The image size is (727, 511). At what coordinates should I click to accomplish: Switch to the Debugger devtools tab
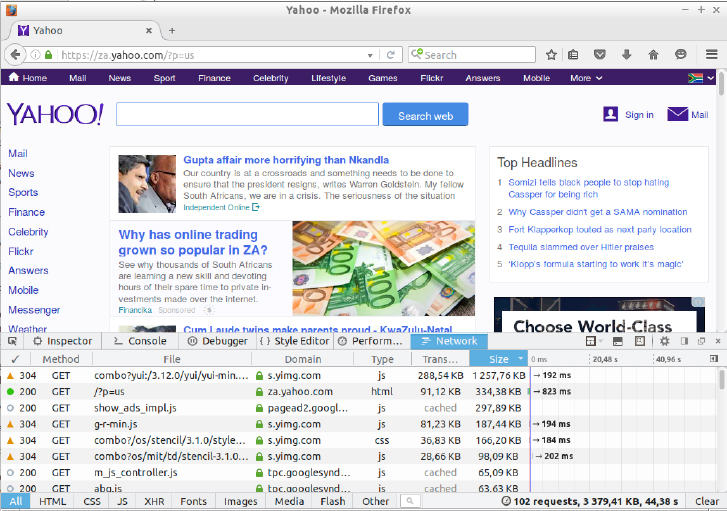coord(218,341)
